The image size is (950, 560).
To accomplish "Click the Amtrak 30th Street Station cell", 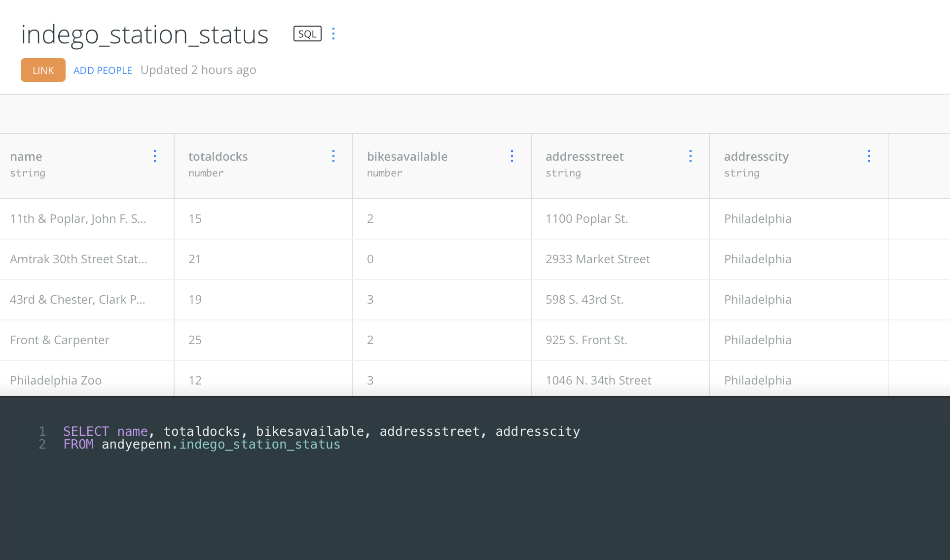I will point(78,259).
